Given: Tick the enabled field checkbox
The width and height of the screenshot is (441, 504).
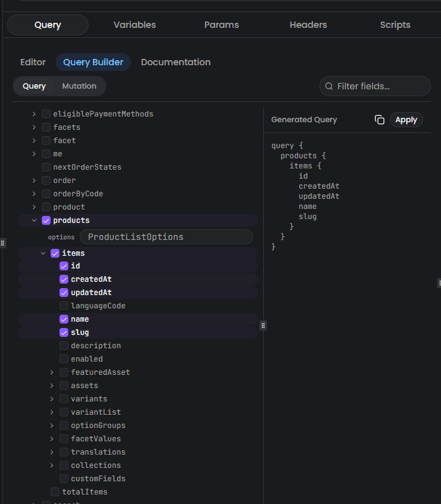Looking at the screenshot, I should pyautogui.click(x=64, y=359).
